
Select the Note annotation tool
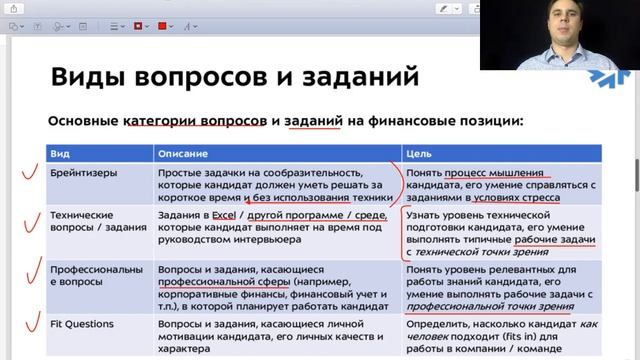click(x=83, y=27)
